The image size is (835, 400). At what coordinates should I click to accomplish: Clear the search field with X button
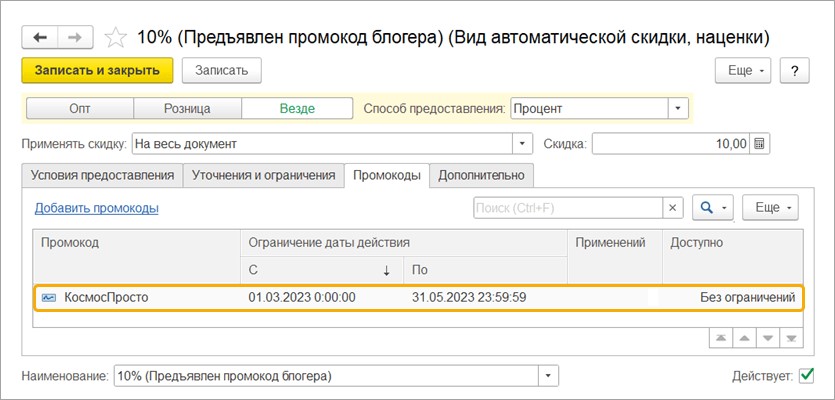[674, 207]
